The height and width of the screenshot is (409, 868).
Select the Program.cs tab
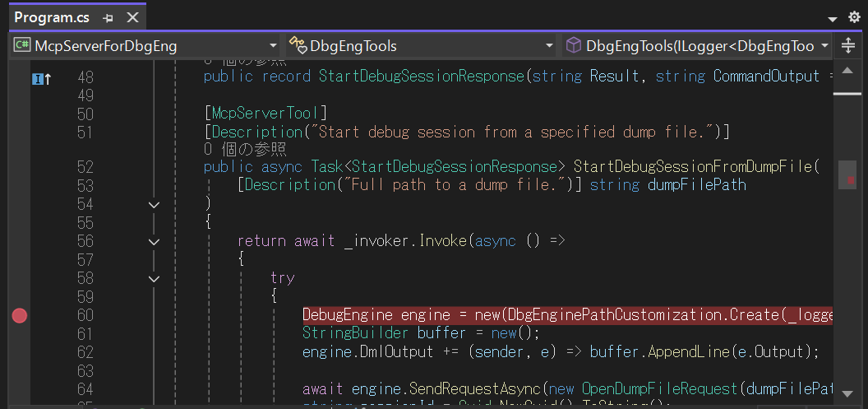point(52,17)
